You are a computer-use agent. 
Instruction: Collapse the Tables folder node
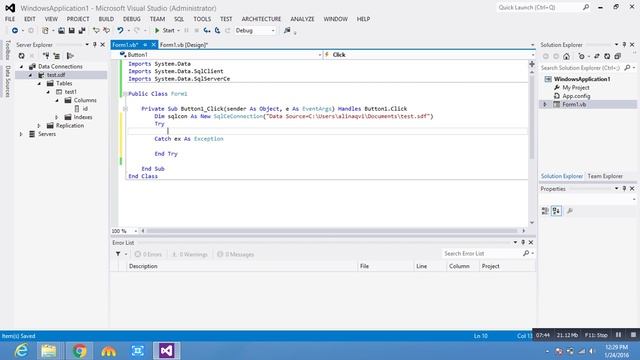(x=39, y=84)
